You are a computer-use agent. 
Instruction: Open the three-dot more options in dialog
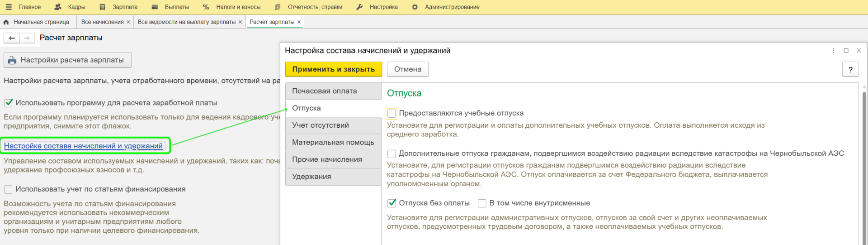click(833, 51)
